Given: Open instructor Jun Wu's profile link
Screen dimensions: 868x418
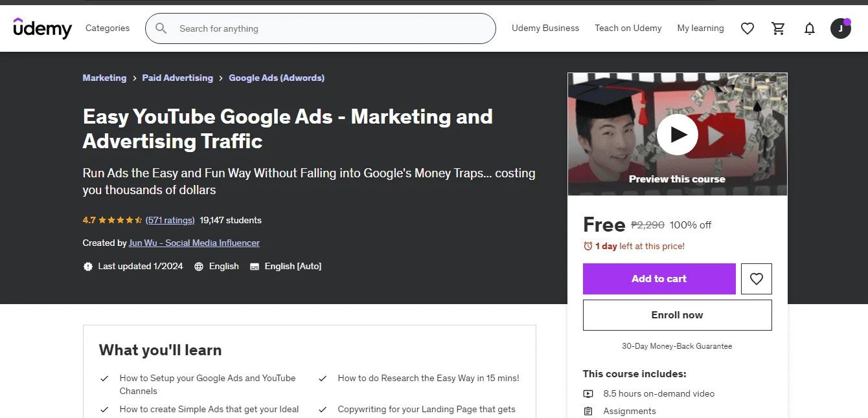Looking at the screenshot, I should [194, 243].
